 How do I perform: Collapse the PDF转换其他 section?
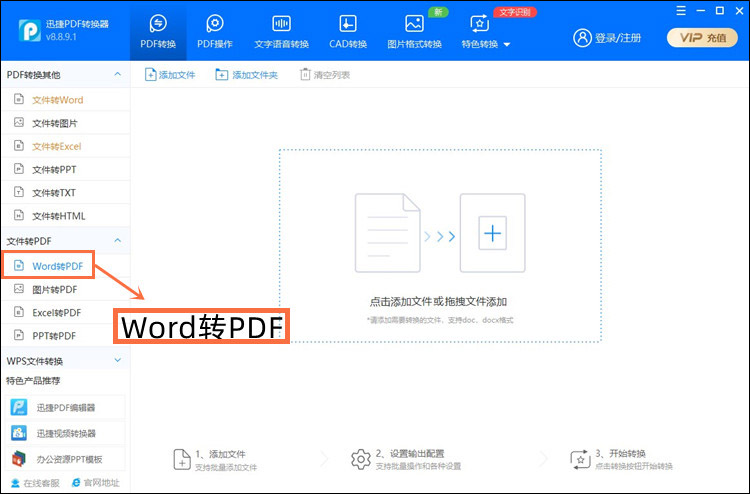coord(118,74)
